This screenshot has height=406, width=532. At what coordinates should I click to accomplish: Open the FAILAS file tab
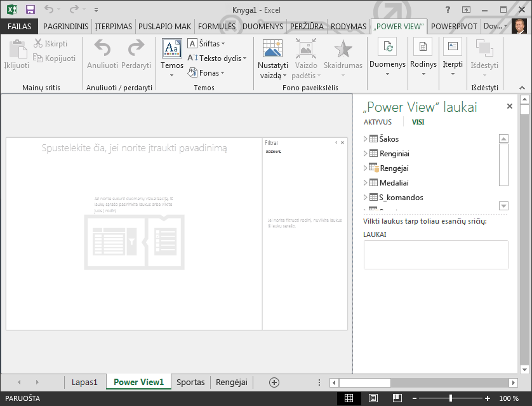pyautogui.click(x=19, y=26)
